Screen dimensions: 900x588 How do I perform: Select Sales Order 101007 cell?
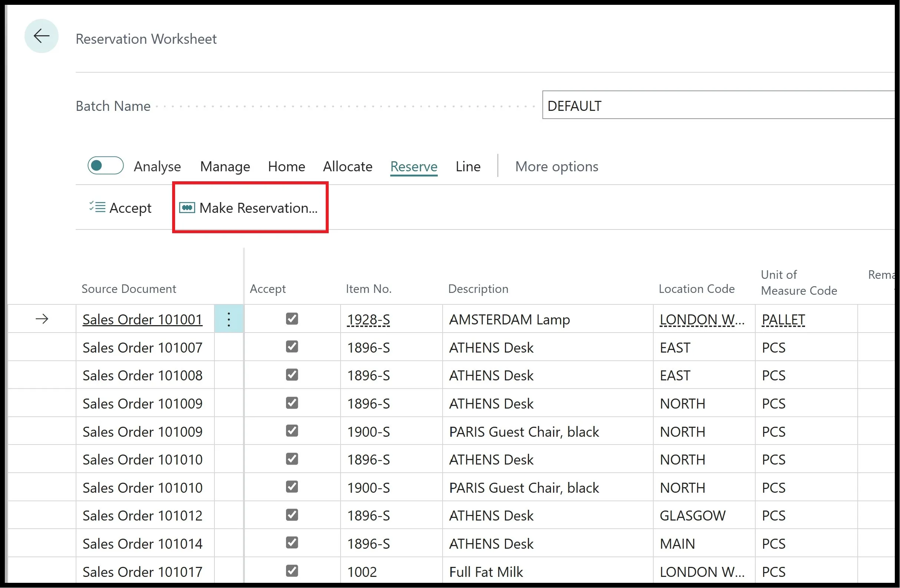click(x=145, y=347)
